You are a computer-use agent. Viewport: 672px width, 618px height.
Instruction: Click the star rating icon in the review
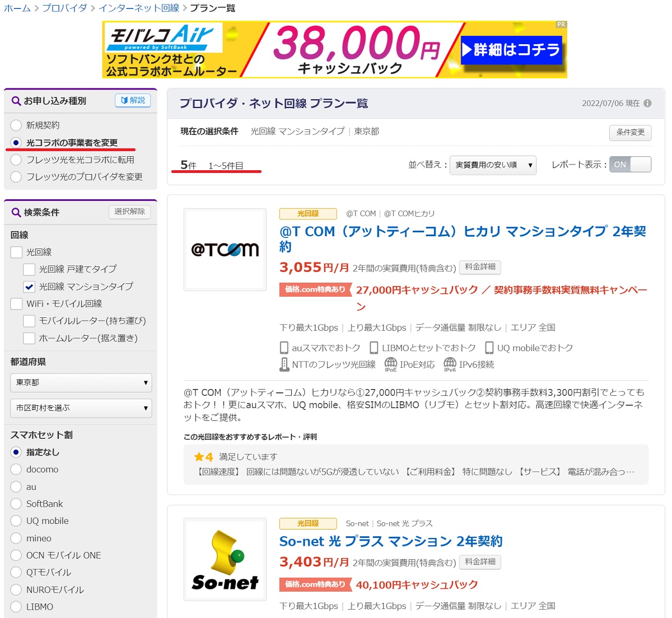(x=199, y=457)
